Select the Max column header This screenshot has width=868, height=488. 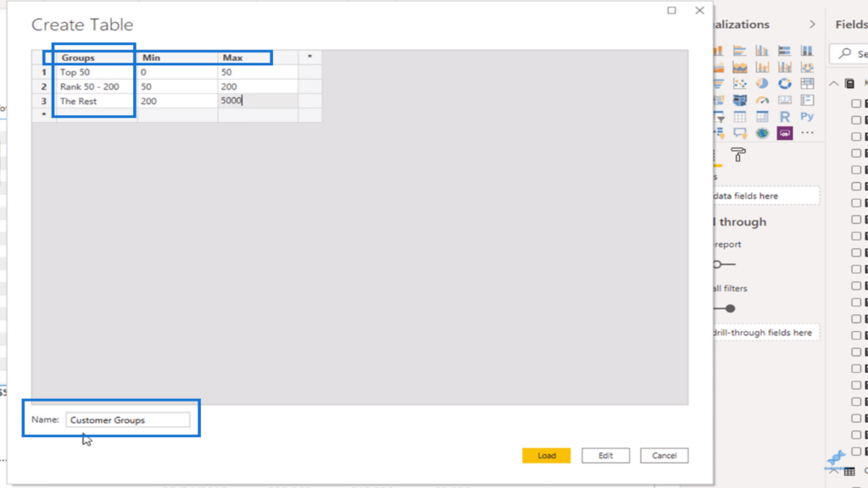point(258,57)
